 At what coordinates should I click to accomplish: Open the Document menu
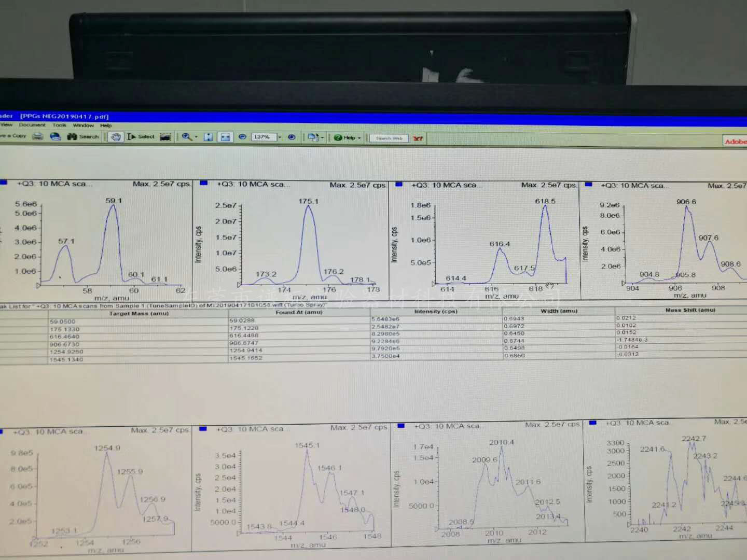32,125
